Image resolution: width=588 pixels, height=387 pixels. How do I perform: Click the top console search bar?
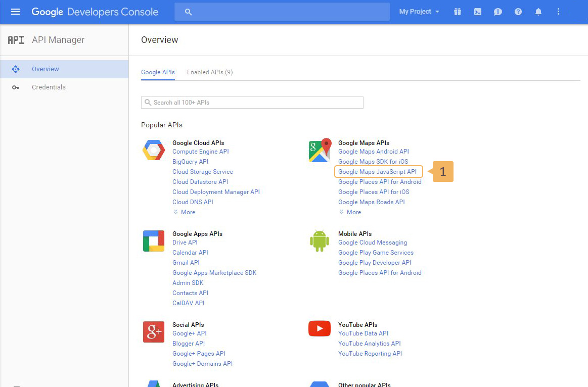click(282, 12)
